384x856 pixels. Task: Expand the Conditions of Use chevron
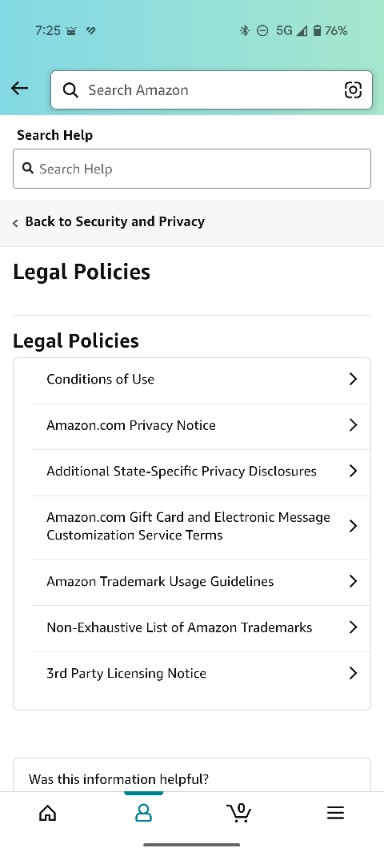point(353,379)
